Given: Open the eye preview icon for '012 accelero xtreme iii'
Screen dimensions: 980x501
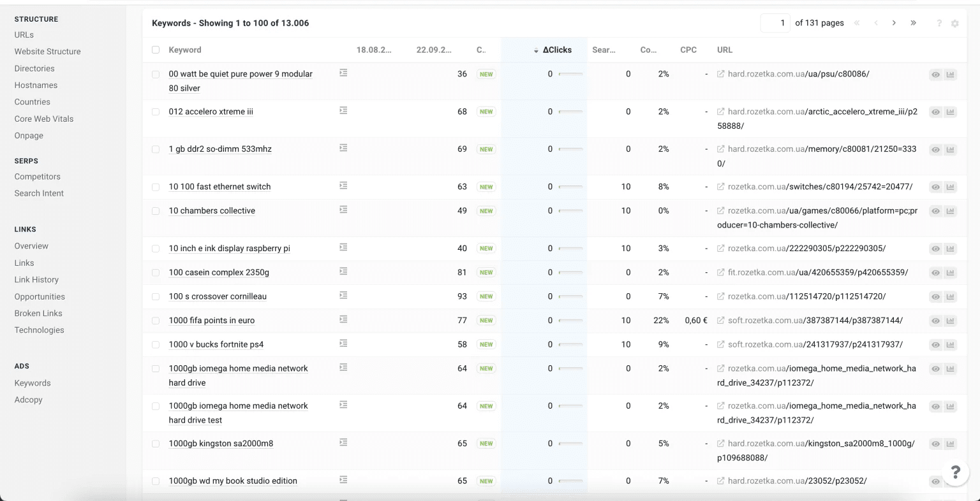Looking at the screenshot, I should coord(935,112).
